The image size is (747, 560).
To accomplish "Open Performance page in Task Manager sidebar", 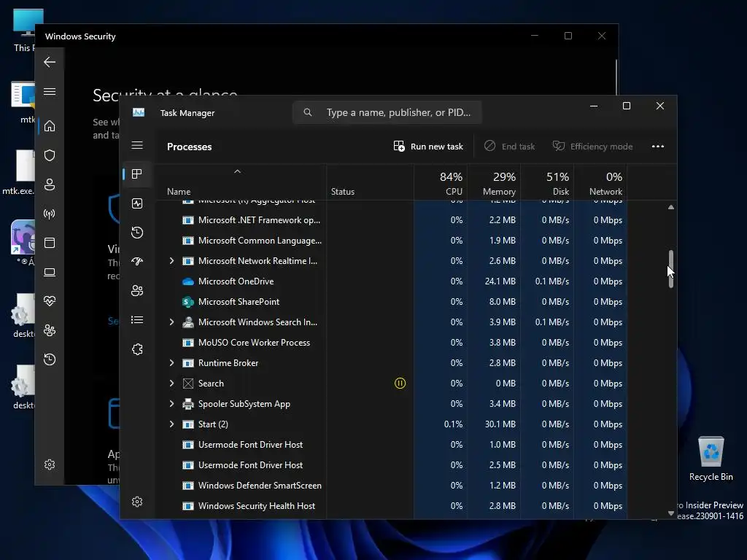I will point(137,204).
